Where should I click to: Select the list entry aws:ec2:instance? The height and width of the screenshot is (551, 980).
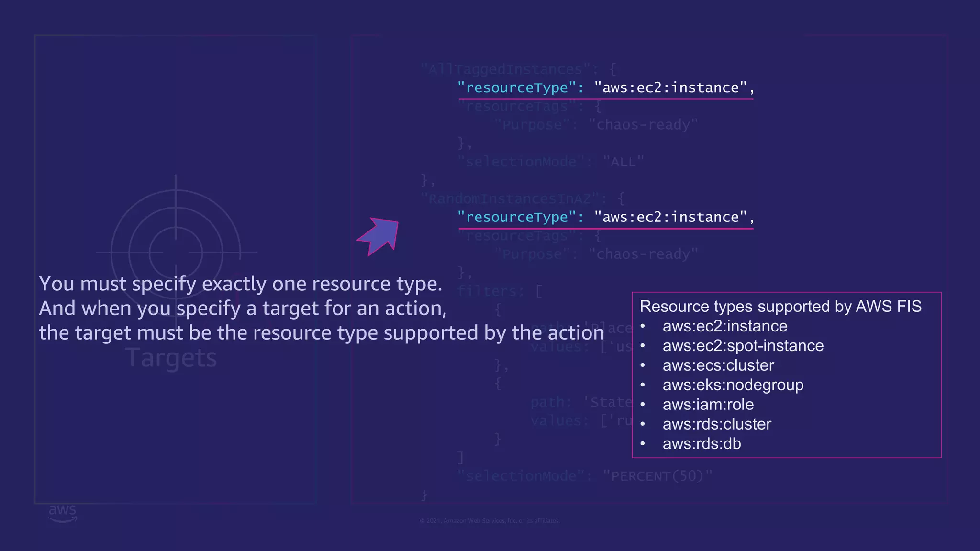pos(724,326)
